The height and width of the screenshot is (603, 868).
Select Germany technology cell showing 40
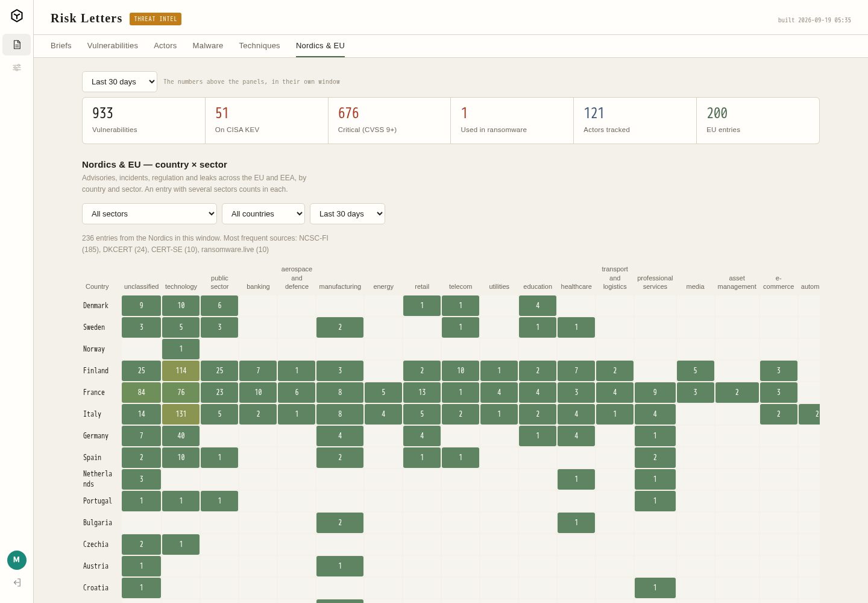(x=181, y=436)
